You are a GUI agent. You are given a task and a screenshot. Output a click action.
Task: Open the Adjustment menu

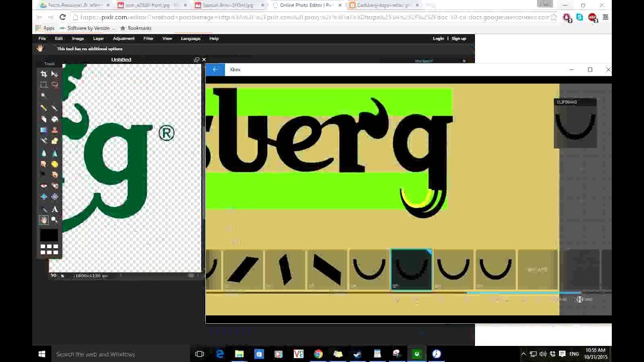tap(123, 38)
